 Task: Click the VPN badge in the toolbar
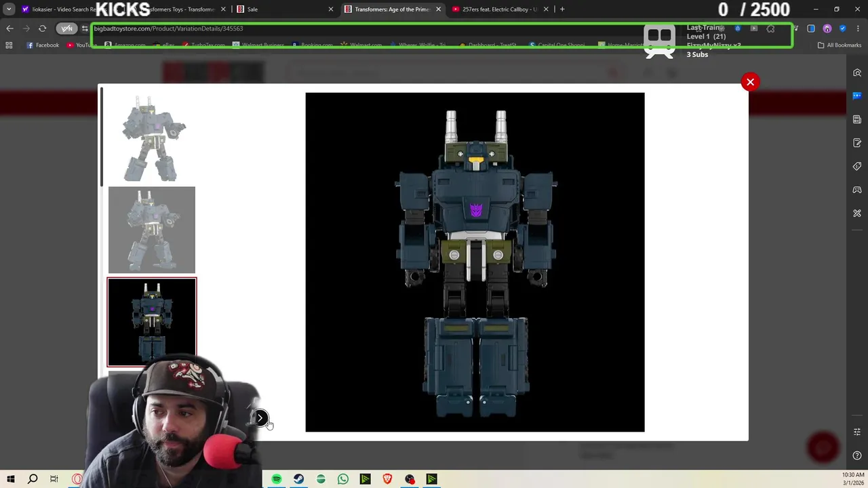pos(66,28)
